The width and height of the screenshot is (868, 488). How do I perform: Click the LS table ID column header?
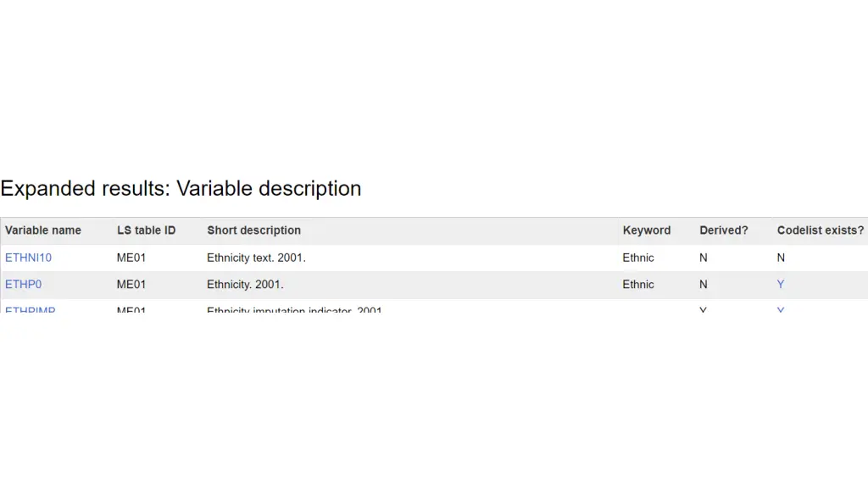pyautogui.click(x=146, y=230)
